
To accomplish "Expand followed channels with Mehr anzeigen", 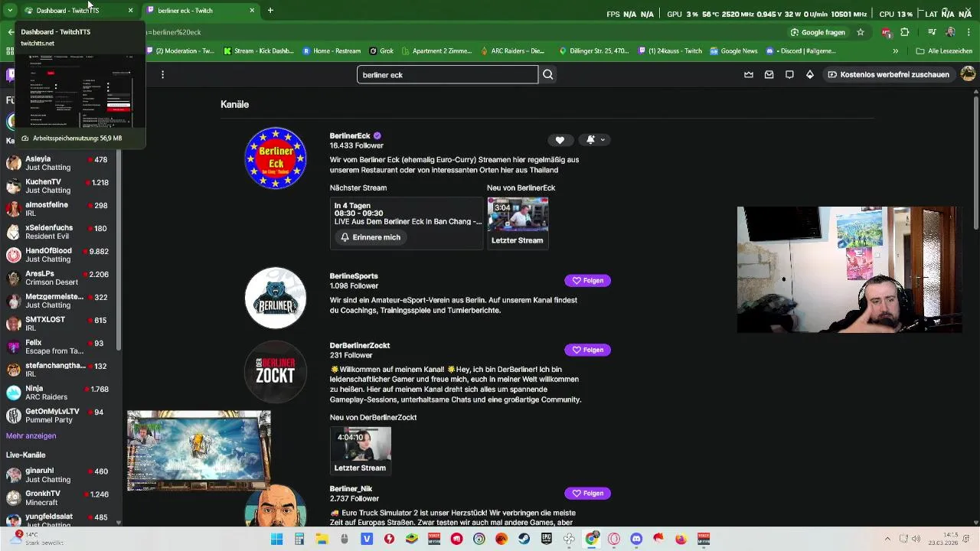I will tap(31, 435).
